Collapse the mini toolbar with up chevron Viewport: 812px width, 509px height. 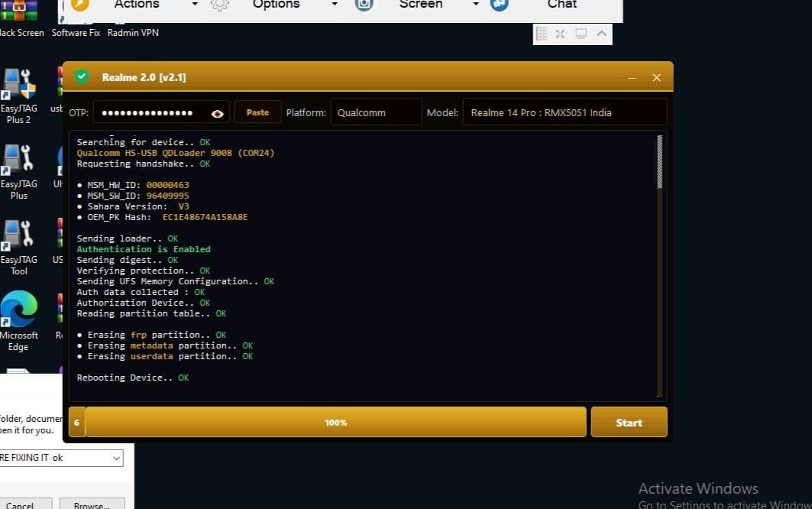point(601,34)
